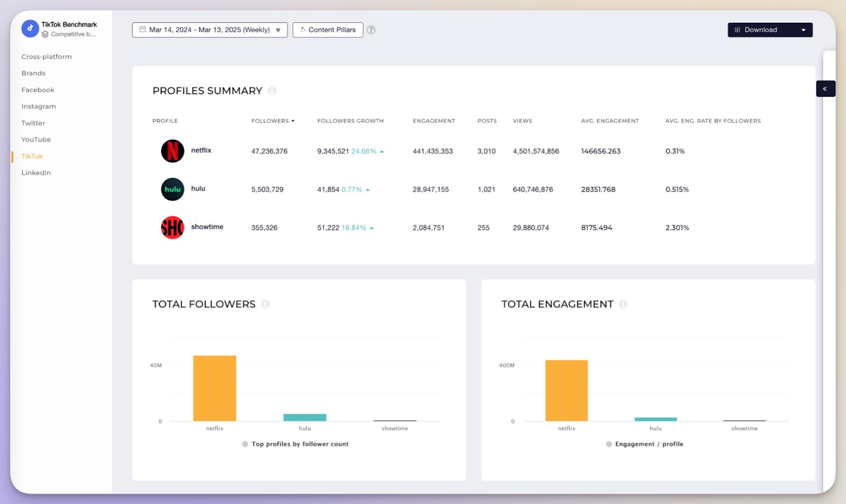
Task: Click the info icon beside Total Followers
Action: coord(266,304)
